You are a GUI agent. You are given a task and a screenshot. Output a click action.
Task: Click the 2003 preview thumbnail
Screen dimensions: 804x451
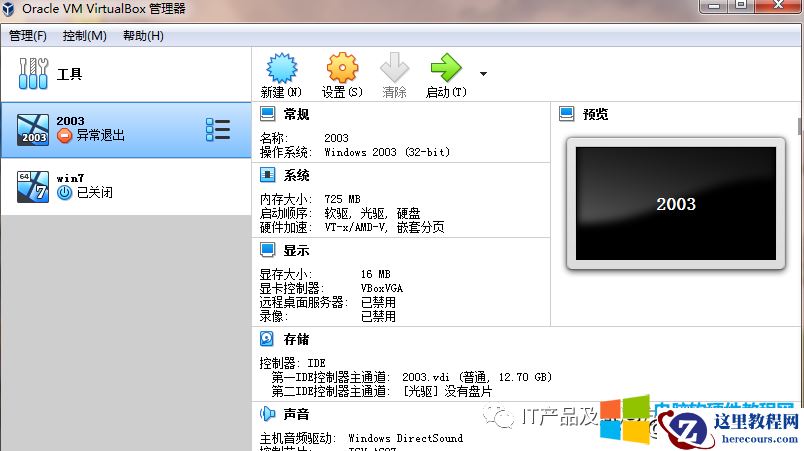[676, 203]
